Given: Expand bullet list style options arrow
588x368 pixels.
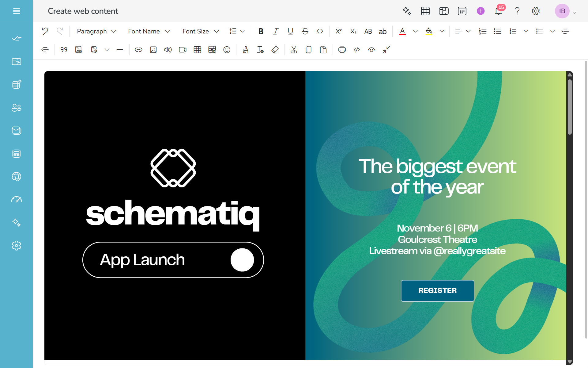Looking at the screenshot, I should 552,31.
